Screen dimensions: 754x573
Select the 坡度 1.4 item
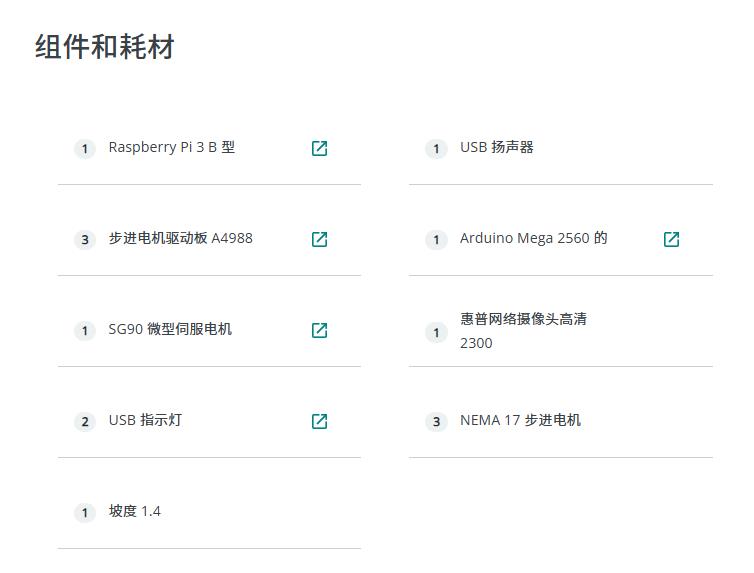134,511
